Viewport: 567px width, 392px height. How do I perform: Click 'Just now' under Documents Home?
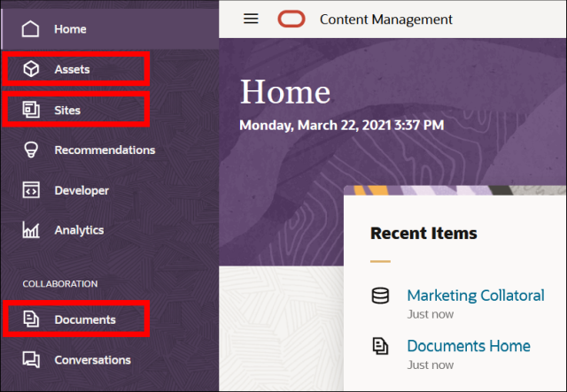[431, 365]
